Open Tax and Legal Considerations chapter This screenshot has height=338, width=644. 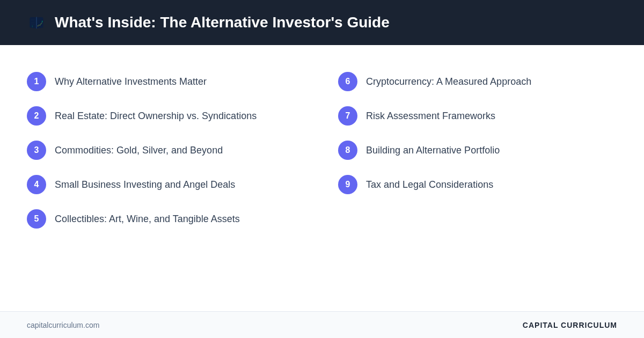pyautogui.click(x=429, y=185)
